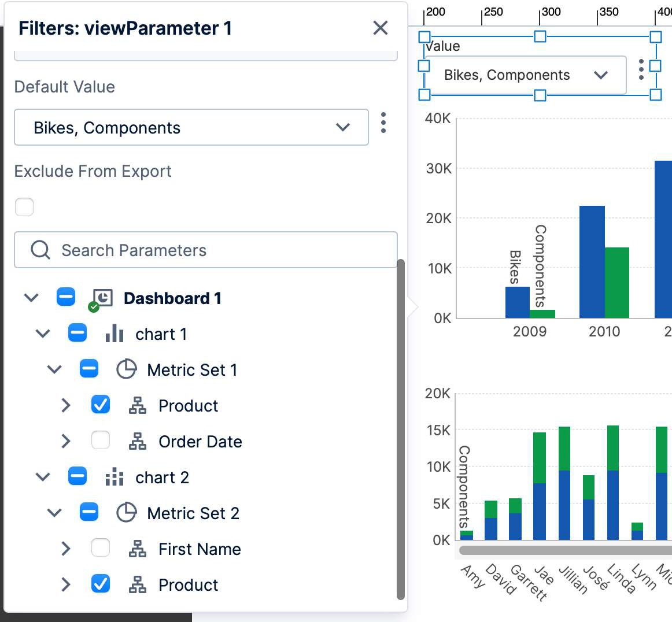The height and width of the screenshot is (622, 672).
Task: Check the Order Date parameter checkbox
Action: tap(101, 441)
